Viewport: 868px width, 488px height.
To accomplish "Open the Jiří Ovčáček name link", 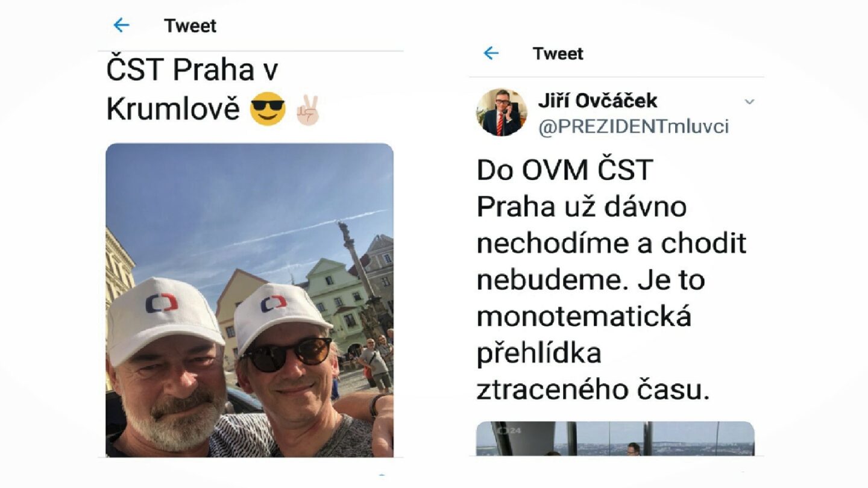I will [x=597, y=101].
